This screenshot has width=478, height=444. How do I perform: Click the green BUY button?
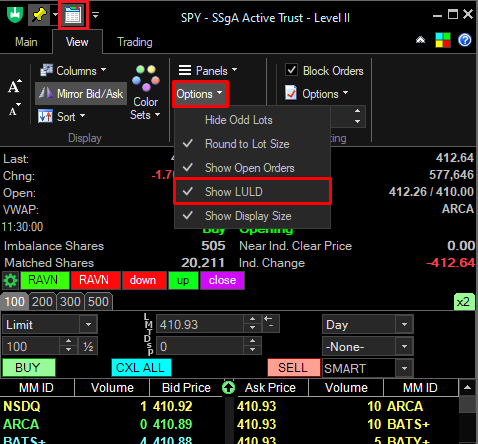click(x=29, y=368)
